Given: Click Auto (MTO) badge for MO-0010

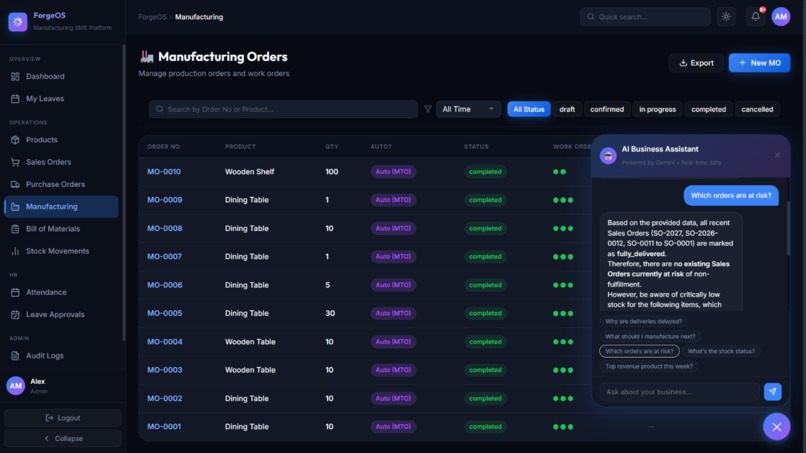Looking at the screenshot, I should pos(393,172).
